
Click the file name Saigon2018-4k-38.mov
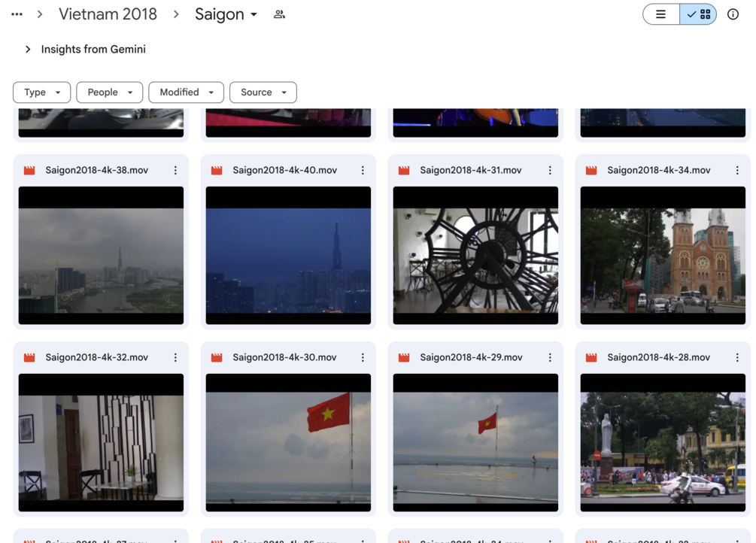coord(97,170)
